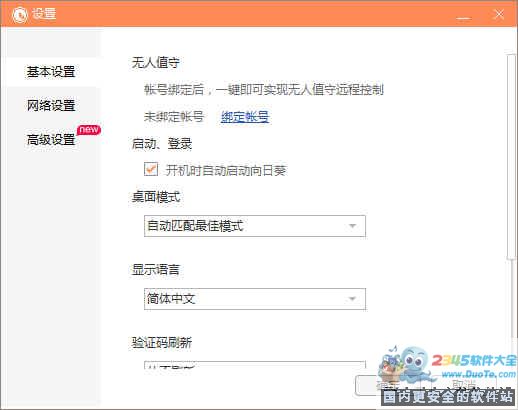Viewport: 518px width, 410px height.
Task: Click the 取消 button
Action: tap(464, 385)
